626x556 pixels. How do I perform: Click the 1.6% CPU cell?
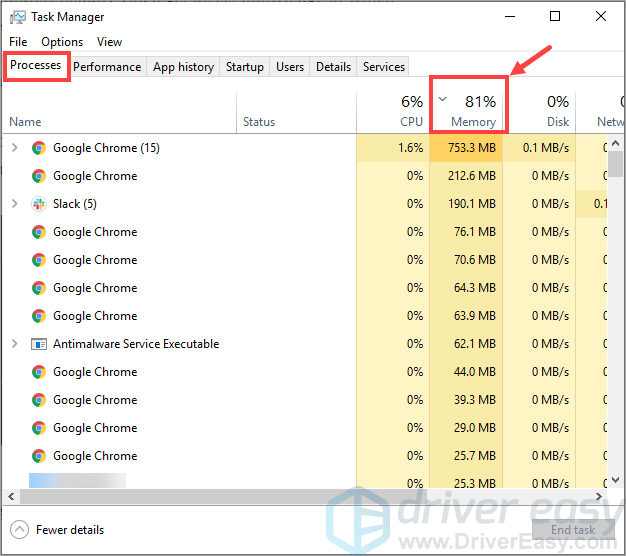(x=393, y=148)
